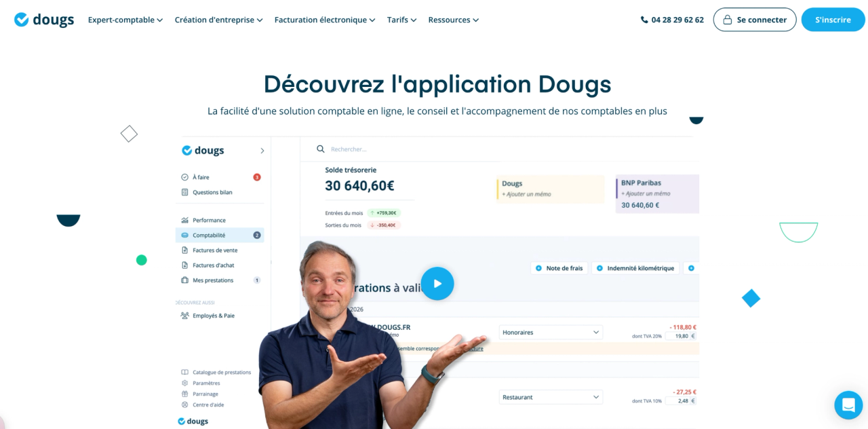Open the Facturation électronique menu
Image resolution: width=868 pixels, height=429 pixels.
325,20
